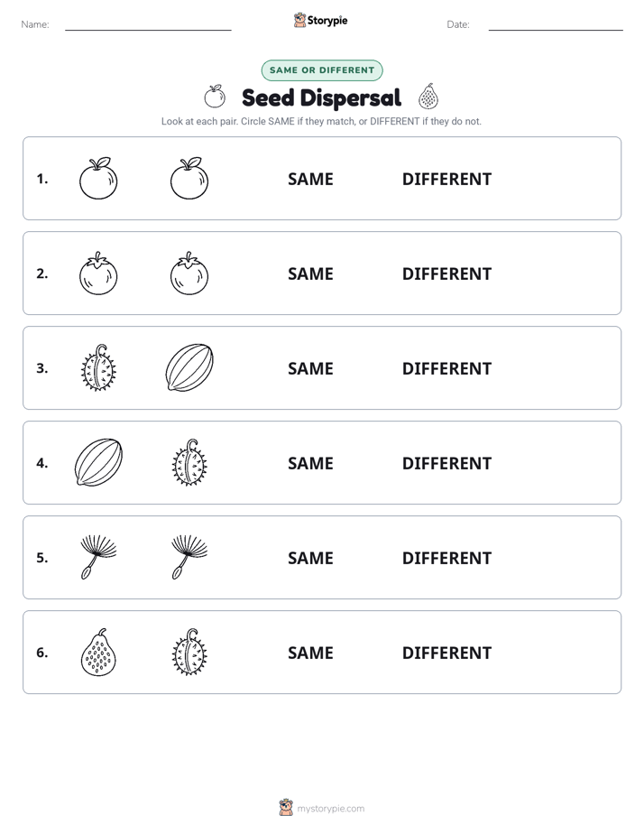644x834 pixels.
Task: Click the spiky chestnut in row 6
Action: tap(189, 652)
